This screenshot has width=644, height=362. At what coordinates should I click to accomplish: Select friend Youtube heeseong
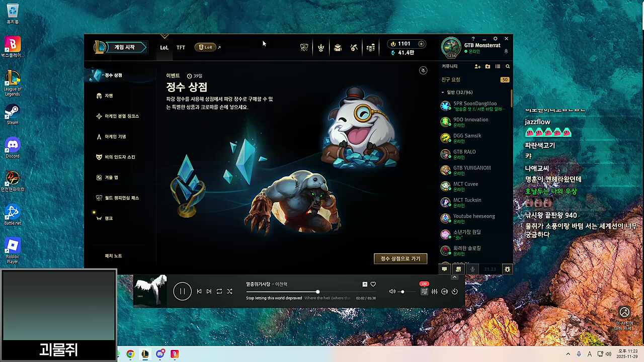click(x=475, y=218)
